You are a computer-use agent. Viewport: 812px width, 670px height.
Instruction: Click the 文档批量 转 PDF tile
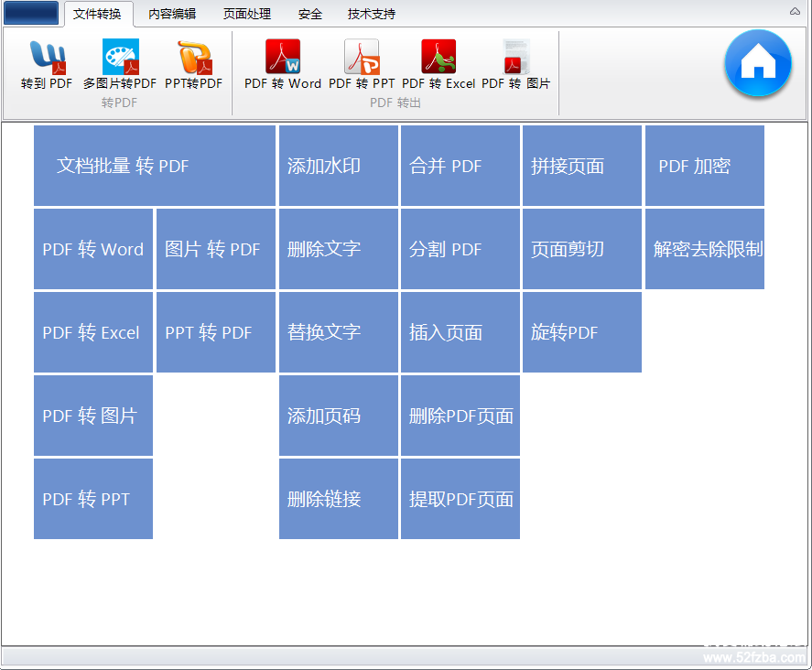(x=155, y=166)
